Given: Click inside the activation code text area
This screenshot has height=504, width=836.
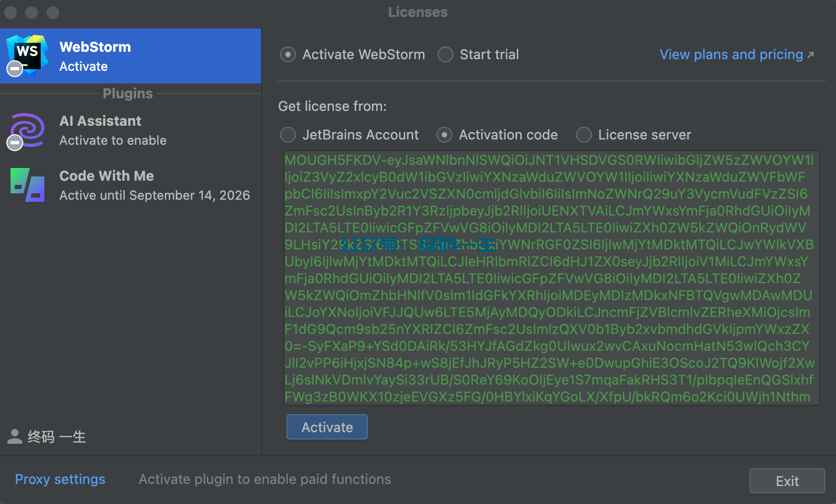Looking at the screenshot, I should point(551,278).
